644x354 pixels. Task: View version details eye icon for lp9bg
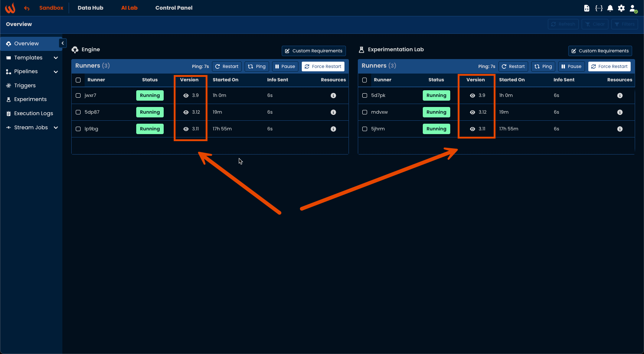pos(186,129)
